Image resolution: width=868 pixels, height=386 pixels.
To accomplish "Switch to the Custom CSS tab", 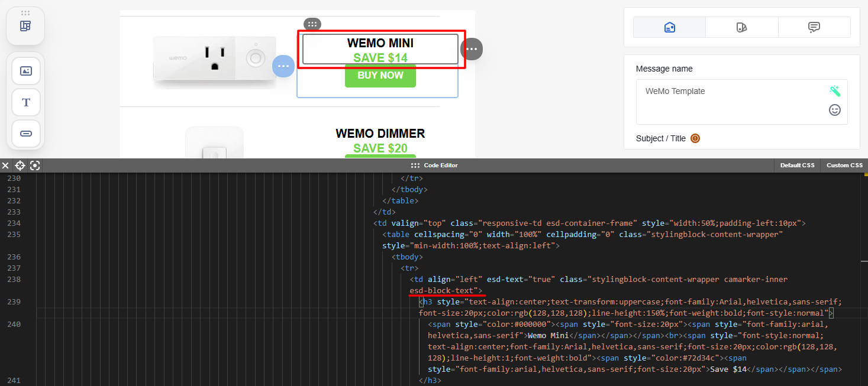I will point(844,166).
